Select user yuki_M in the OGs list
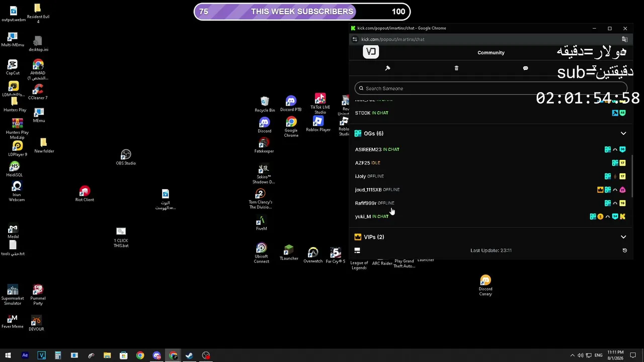The height and width of the screenshot is (362, 644). pos(363,217)
